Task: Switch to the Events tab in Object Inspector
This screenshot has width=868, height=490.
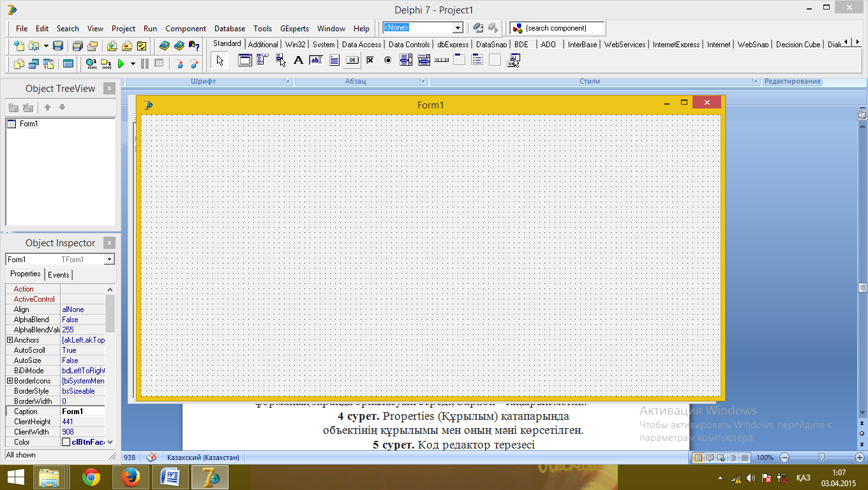Action: pos(59,275)
